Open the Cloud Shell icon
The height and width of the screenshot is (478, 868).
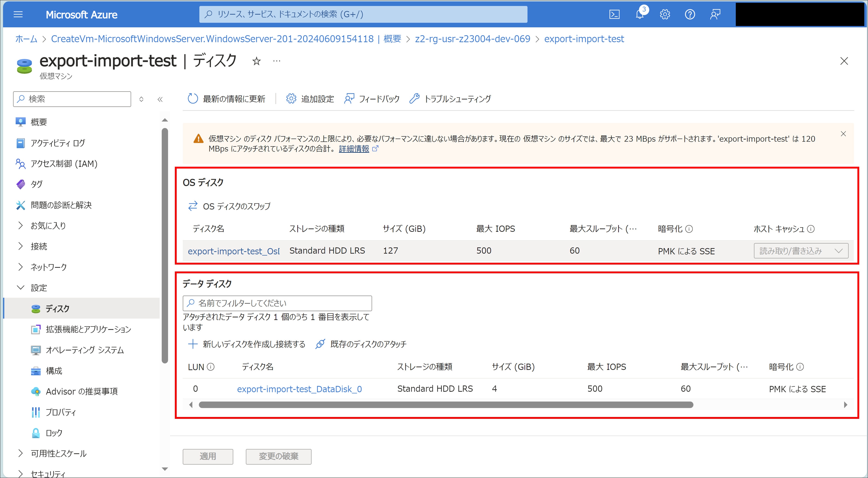click(614, 15)
